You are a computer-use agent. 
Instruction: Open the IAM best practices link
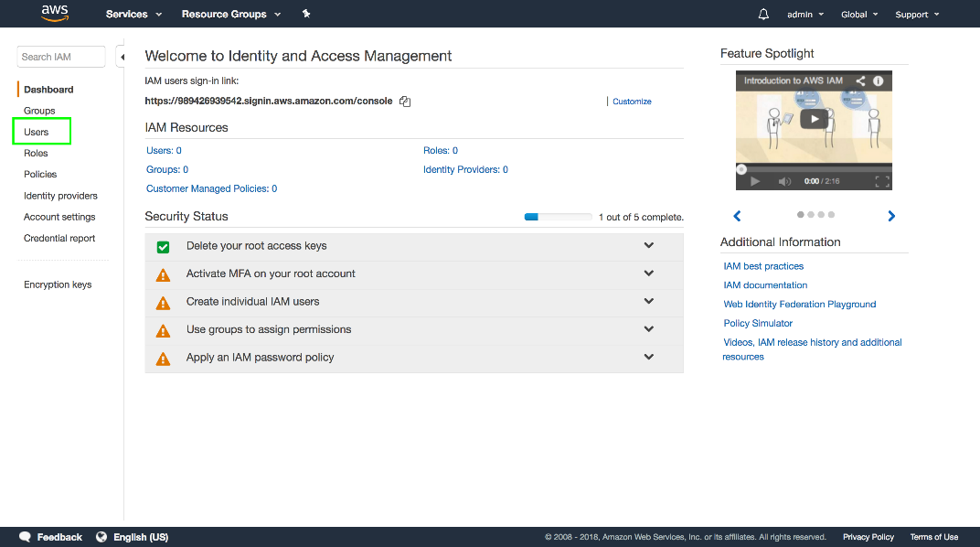pos(763,266)
